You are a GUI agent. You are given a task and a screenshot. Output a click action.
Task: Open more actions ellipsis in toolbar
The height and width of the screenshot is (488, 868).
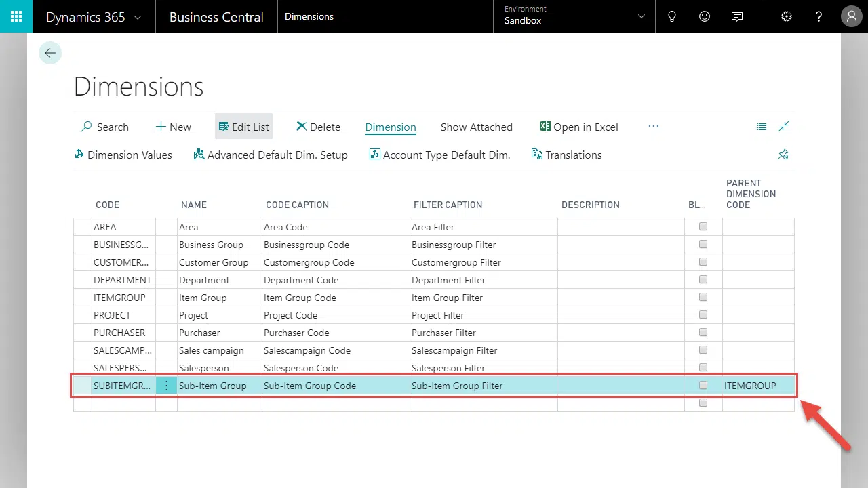click(653, 127)
